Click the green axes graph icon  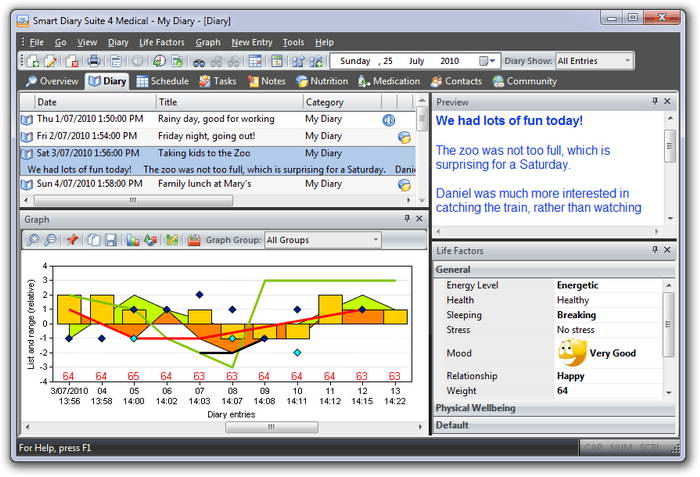172,240
